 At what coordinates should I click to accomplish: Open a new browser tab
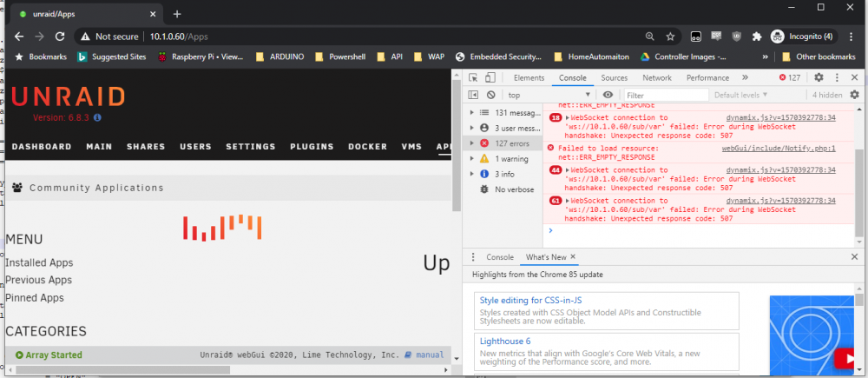[x=177, y=14]
